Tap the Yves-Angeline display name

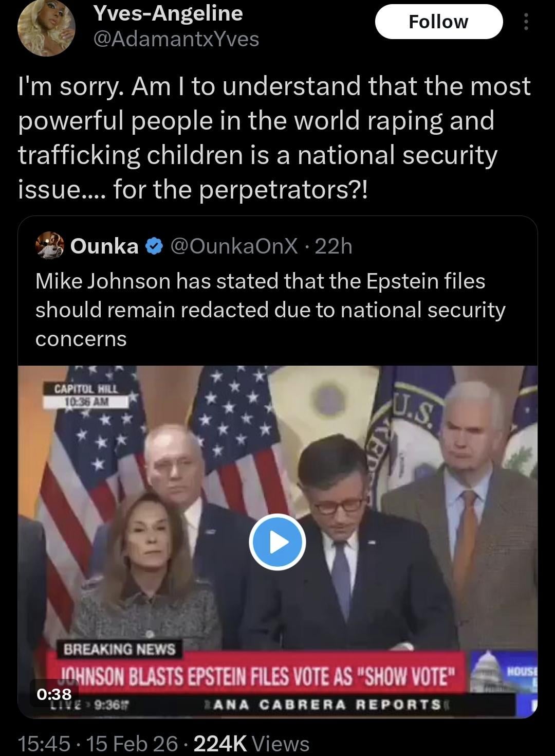tap(168, 13)
